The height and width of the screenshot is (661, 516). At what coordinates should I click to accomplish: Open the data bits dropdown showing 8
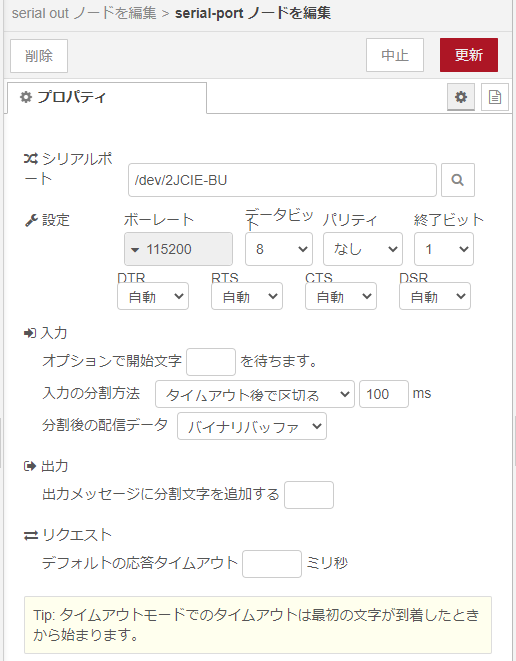click(279, 249)
